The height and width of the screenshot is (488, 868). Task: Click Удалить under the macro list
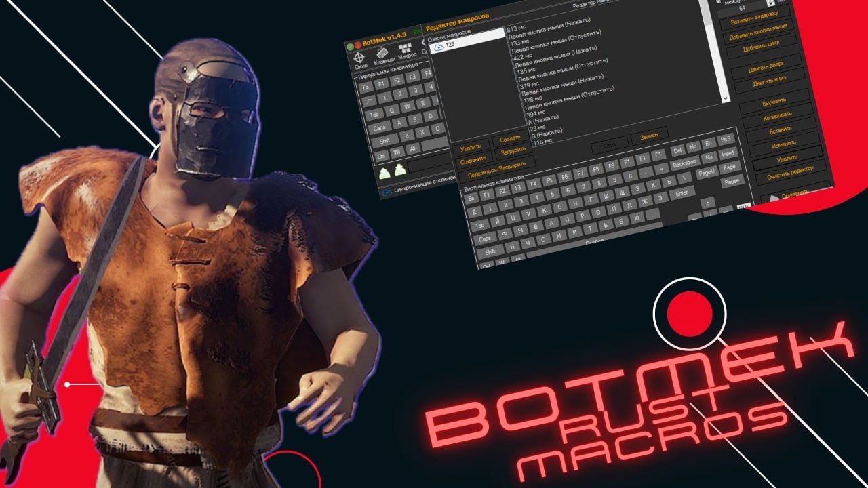470,146
